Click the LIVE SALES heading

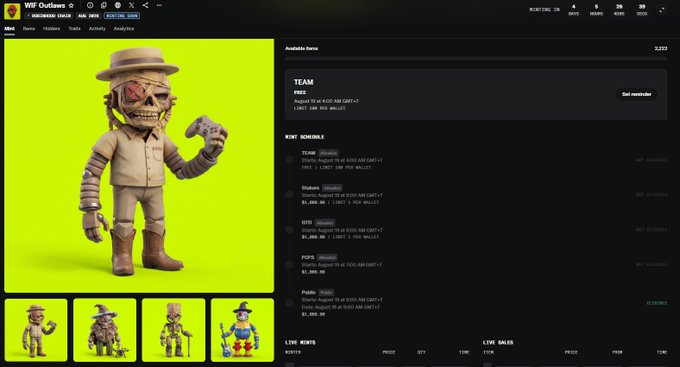[x=498, y=342]
